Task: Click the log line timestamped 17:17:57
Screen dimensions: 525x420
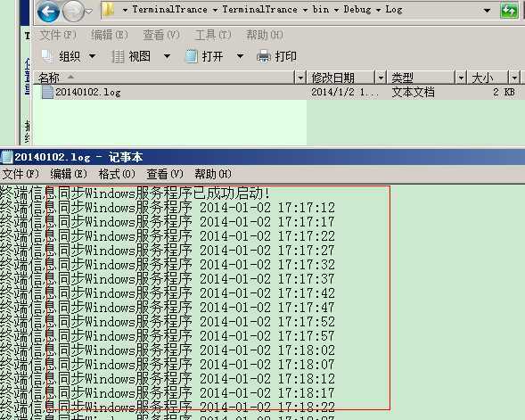Action: (168, 336)
